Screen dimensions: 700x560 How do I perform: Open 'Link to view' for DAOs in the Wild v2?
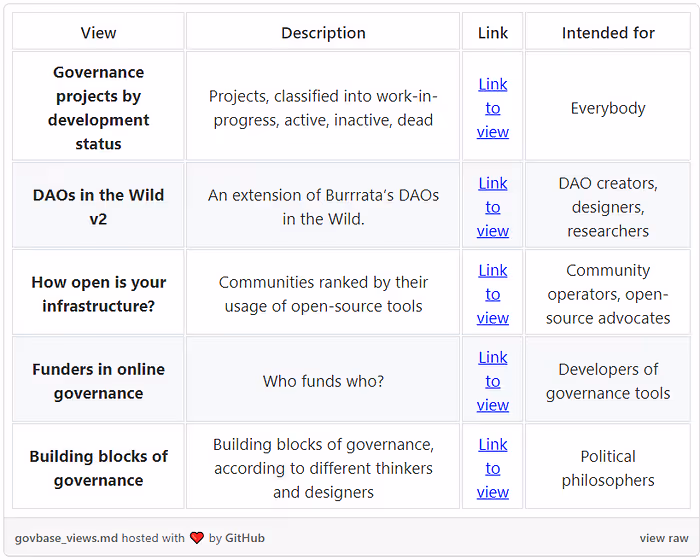(493, 207)
